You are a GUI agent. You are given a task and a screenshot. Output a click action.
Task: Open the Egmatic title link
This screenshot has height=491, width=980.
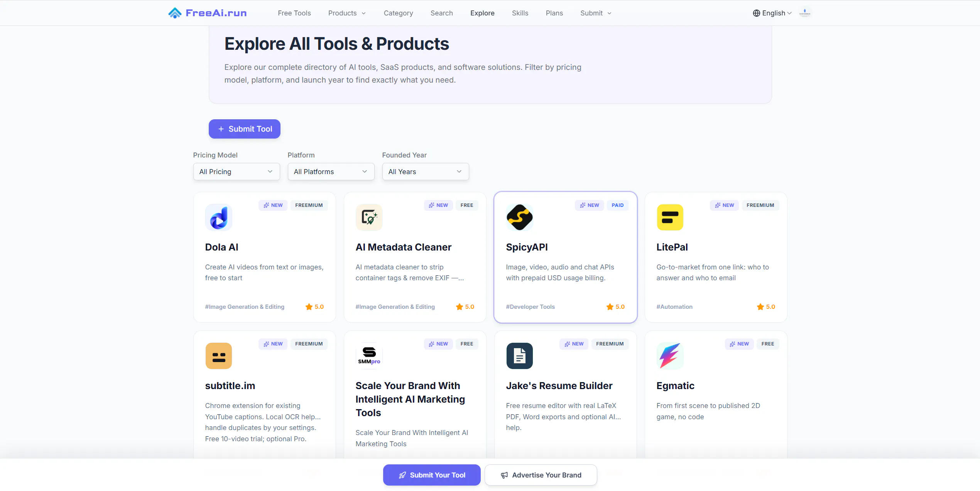(x=675, y=386)
